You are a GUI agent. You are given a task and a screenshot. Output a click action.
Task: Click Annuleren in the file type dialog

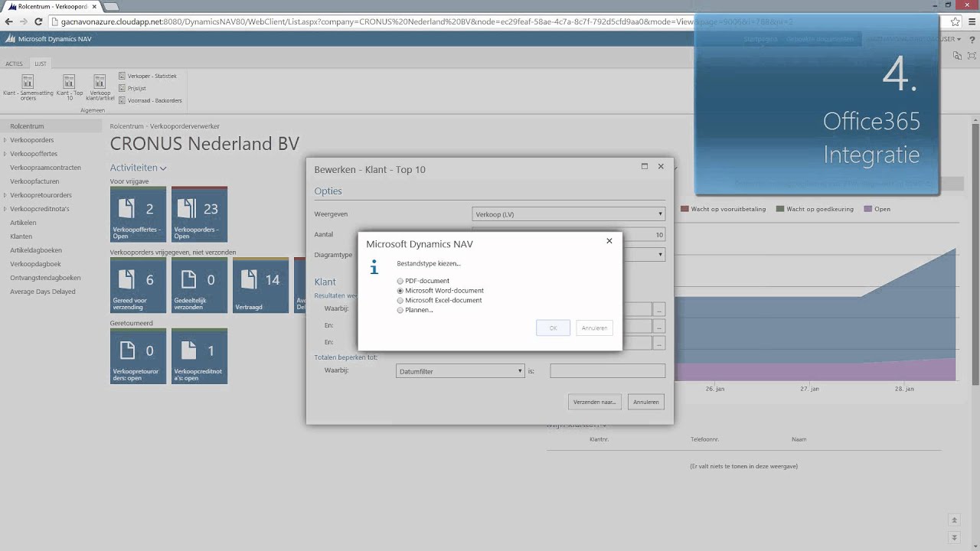pos(594,328)
